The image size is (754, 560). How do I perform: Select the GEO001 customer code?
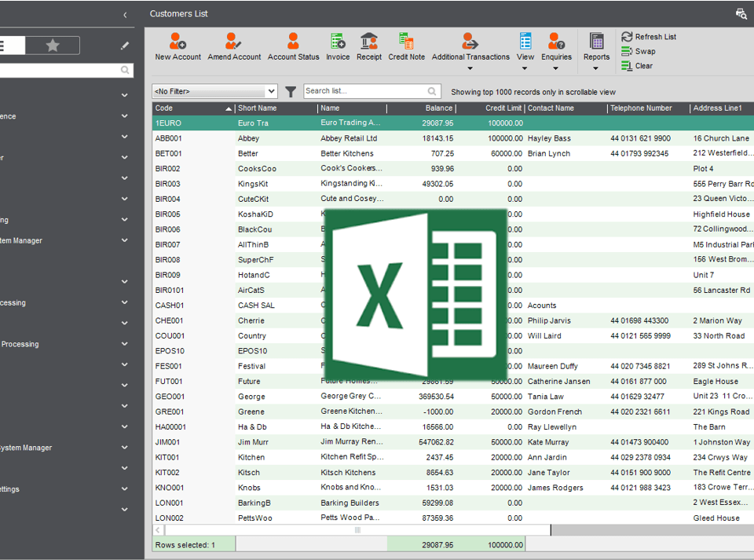coord(170,397)
